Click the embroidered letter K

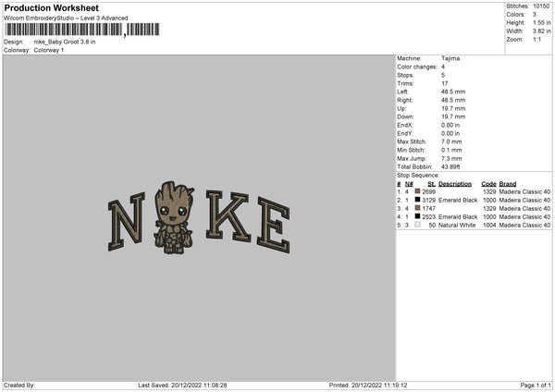228,215
